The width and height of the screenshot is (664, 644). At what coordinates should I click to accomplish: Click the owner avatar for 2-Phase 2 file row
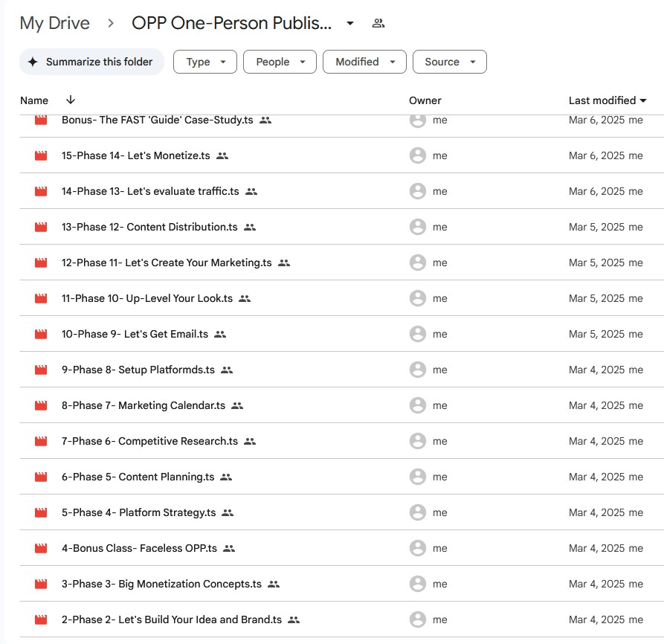418,619
